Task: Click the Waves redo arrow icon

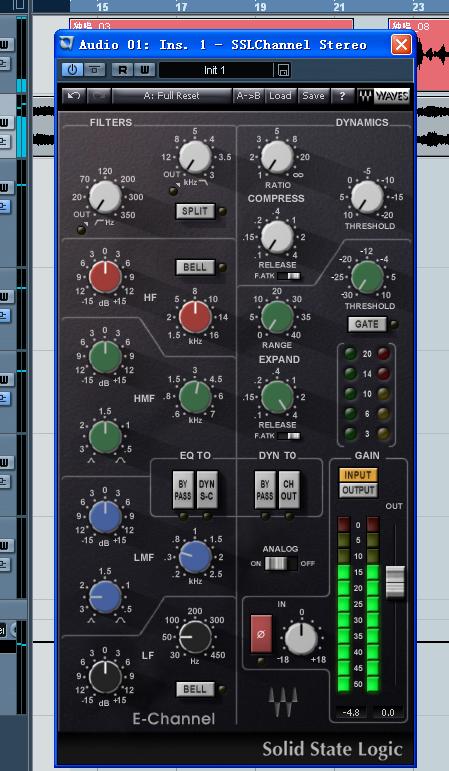Action: (98, 95)
